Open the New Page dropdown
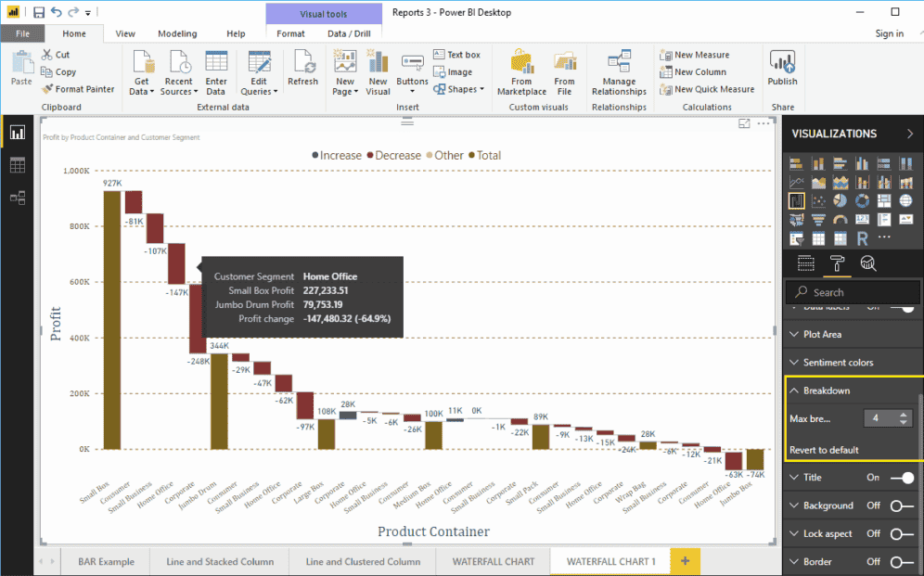This screenshot has width=924, height=576. (345, 71)
